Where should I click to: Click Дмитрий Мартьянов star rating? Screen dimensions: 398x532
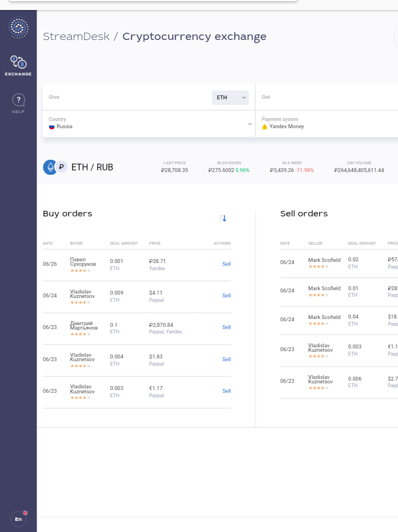pos(80,334)
